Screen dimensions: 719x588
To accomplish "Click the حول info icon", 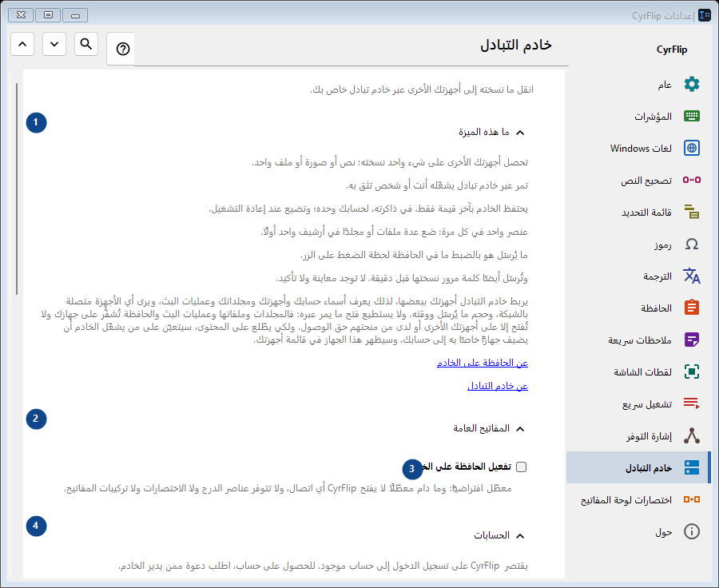I will click(x=692, y=531).
